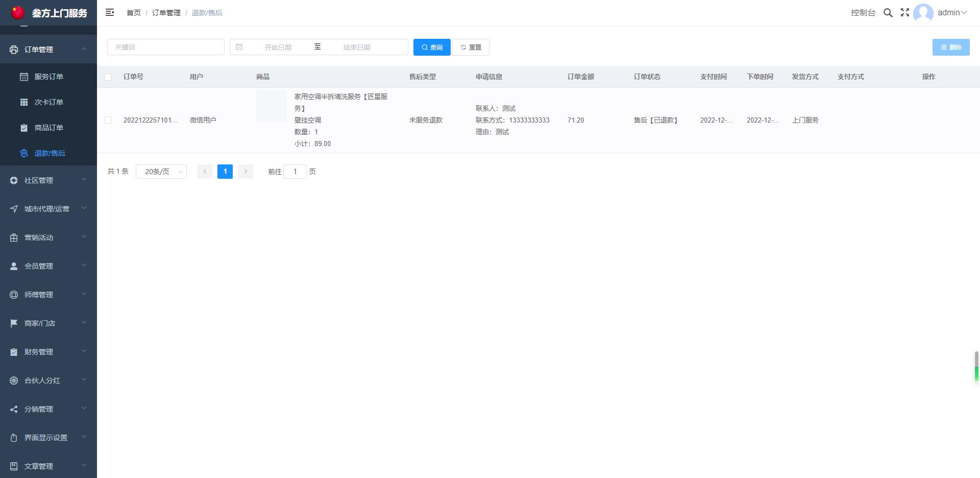Expand the 财务管理 menu chevron
This screenshot has width=980, height=478.
84,351
